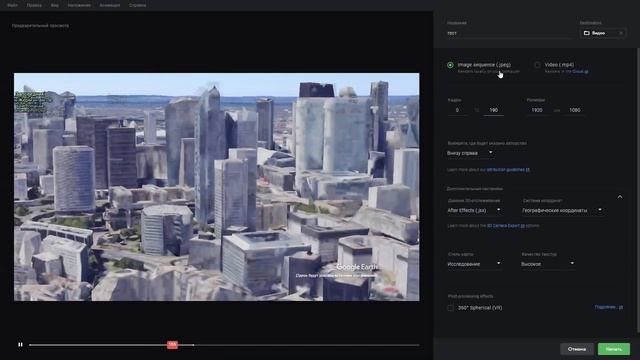Open the texture quality dropdown 'Высокое'
The height and width of the screenshot is (360, 640).
[x=548, y=264]
